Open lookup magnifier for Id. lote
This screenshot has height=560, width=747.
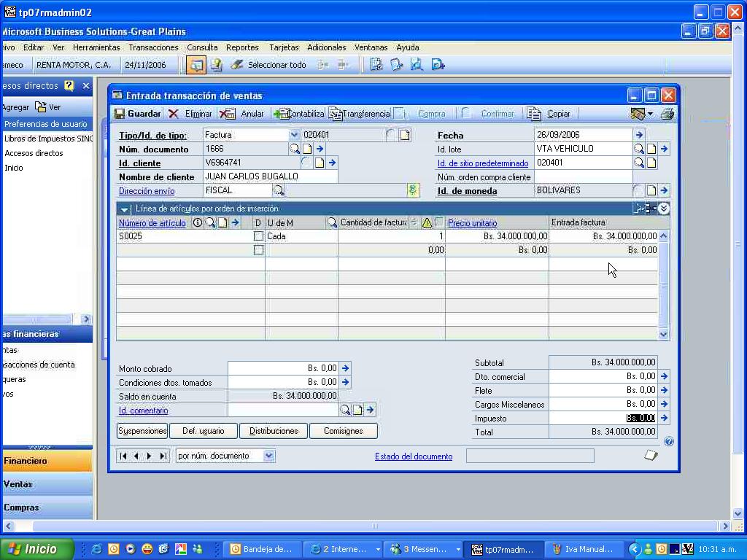tap(638, 149)
